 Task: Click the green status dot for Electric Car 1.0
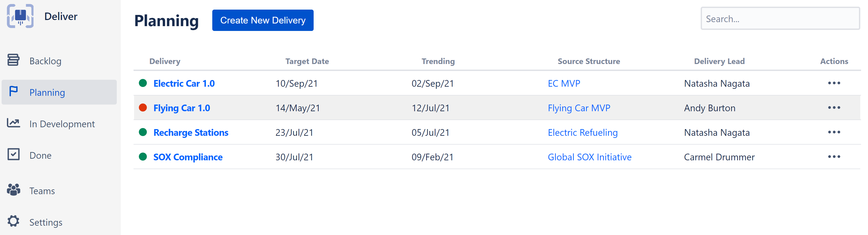[x=143, y=83]
